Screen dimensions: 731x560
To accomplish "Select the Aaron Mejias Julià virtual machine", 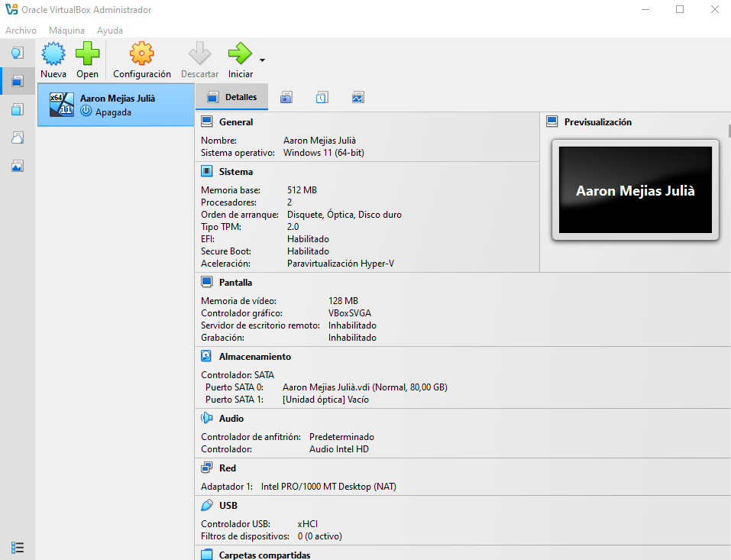I will 115,105.
